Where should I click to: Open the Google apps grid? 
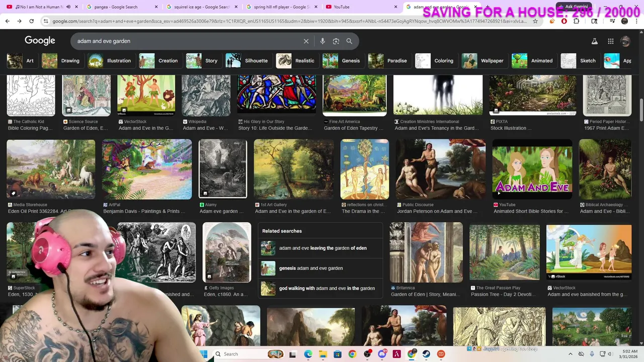pos(610,41)
